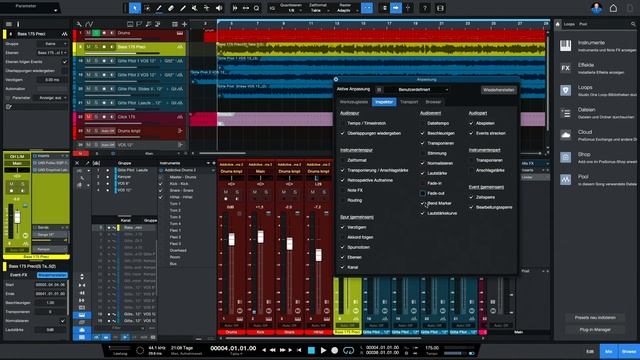Screen dimensions: 640x360
Task: Select the Paint (pencil) tool
Action: click(x=183, y=8)
